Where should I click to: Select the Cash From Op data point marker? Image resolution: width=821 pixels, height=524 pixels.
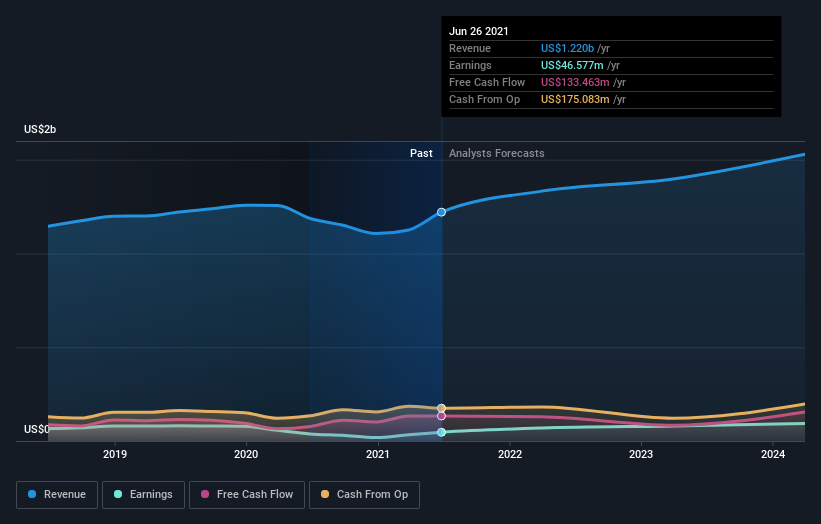click(x=441, y=408)
